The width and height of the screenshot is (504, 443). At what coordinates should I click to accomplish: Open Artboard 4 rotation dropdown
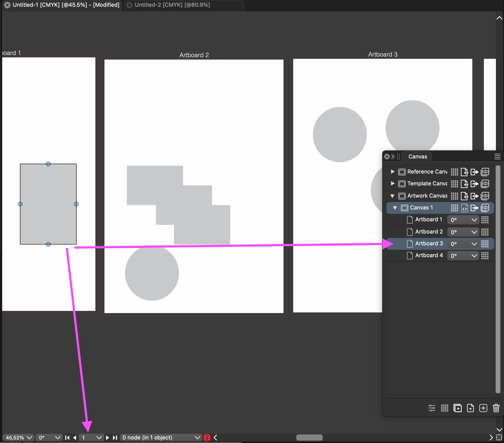pyautogui.click(x=474, y=256)
